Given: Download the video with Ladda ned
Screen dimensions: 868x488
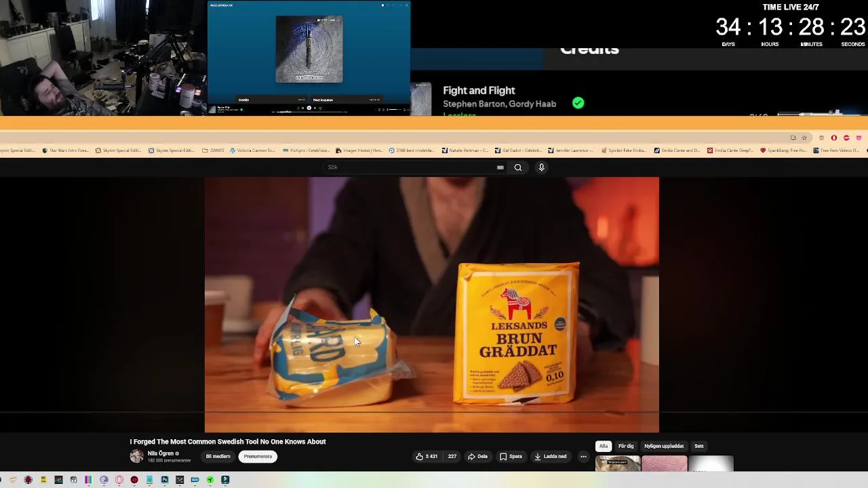Looking at the screenshot, I should [551, 457].
